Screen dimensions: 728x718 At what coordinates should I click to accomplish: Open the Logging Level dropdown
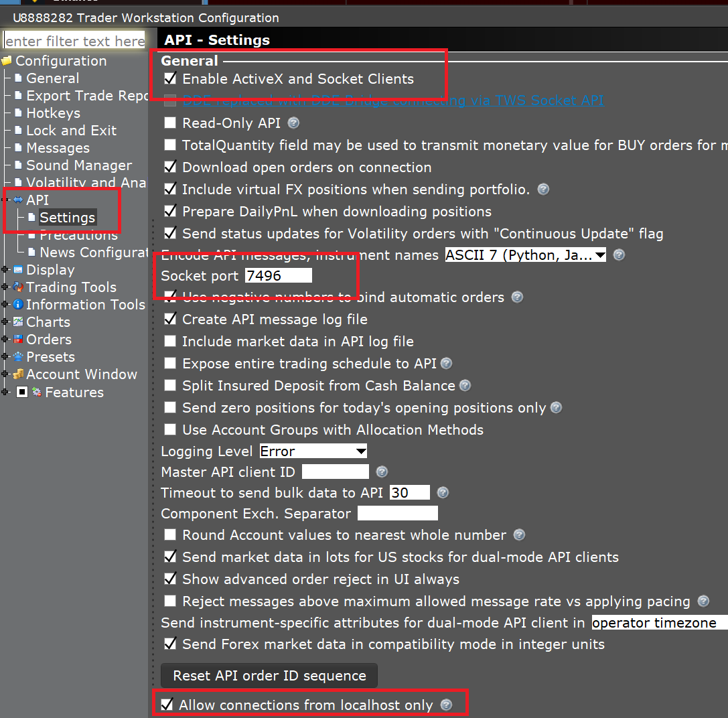point(313,451)
